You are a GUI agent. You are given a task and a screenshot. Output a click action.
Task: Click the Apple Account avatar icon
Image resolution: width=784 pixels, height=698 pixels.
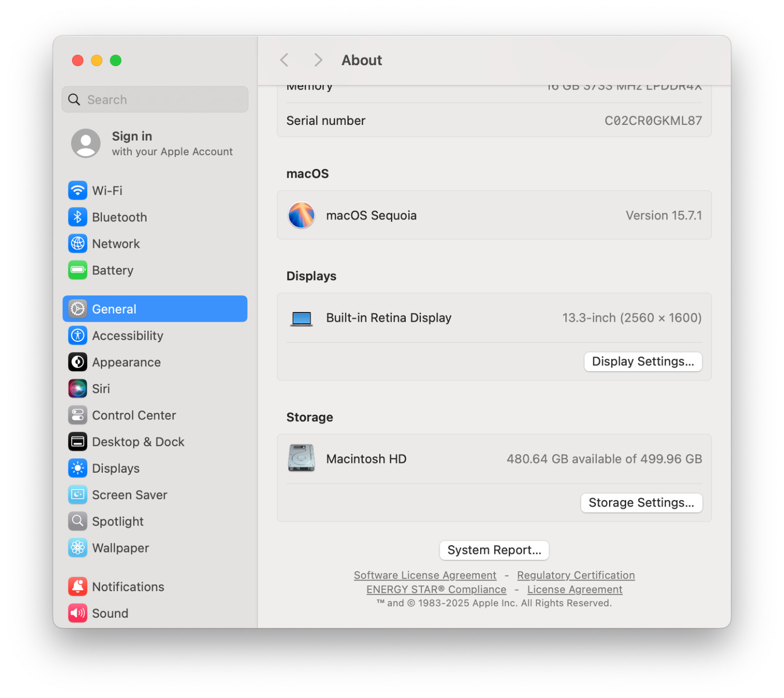(86, 143)
